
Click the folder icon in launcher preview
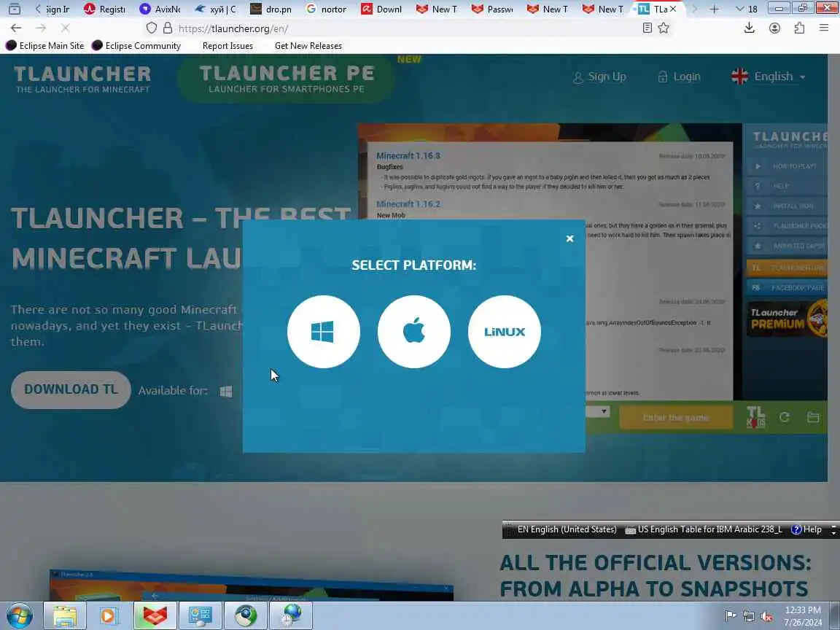(x=813, y=417)
